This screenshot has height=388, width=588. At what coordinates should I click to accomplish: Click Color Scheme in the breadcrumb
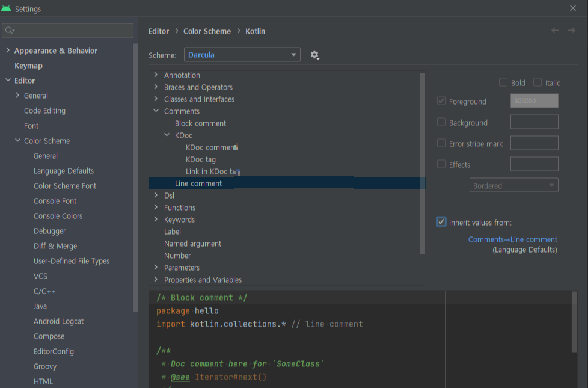(x=207, y=31)
